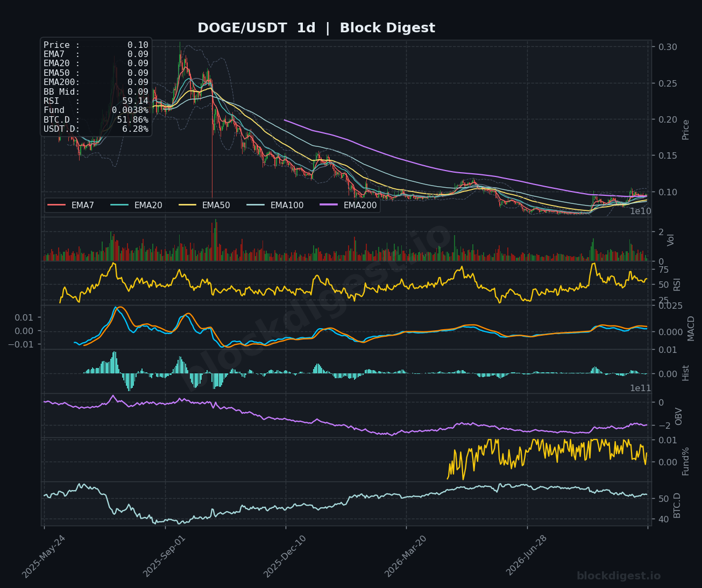Click the EMA200 purple line sample in legend

point(329,205)
